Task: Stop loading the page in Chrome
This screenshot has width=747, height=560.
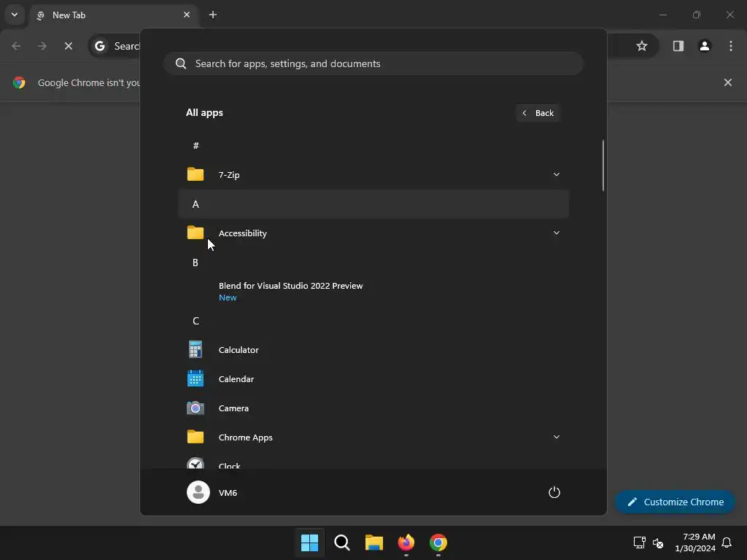Action: pos(68,46)
